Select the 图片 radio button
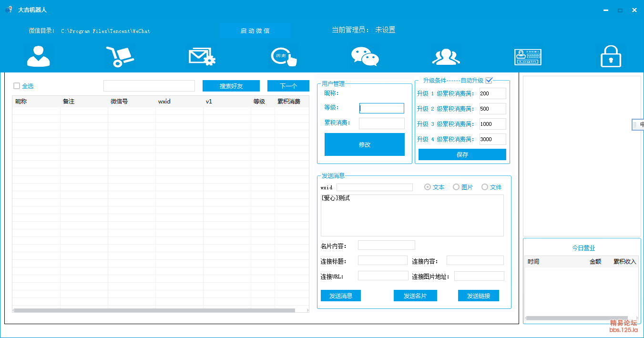The width and height of the screenshot is (644, 338). [x=456, y=187]
